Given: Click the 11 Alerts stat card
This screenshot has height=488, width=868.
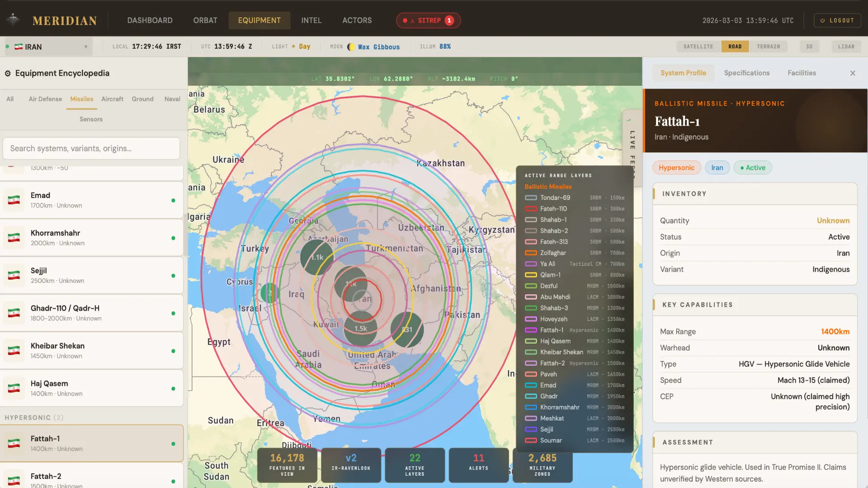Looking at the screenshot, I should click(x=478, y=465).
